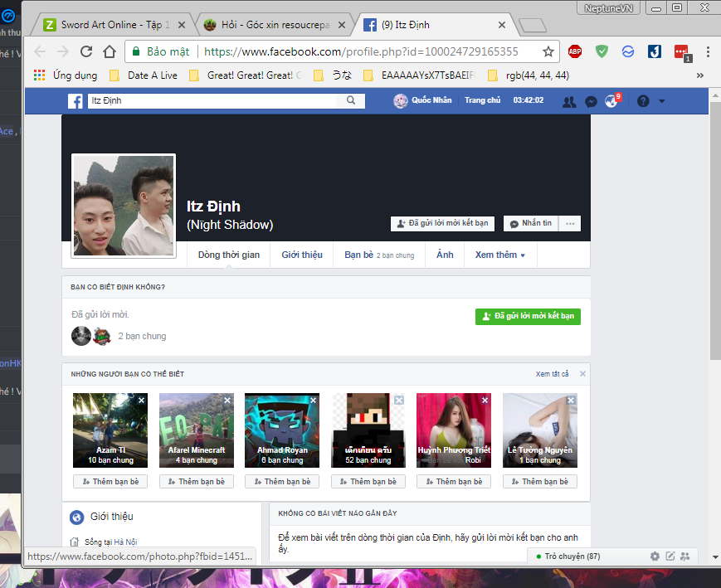721x588 pixels.
Task: Open EAAAAAYsX7TsBAEIF bookmark folder
Action: coord(419,75)
